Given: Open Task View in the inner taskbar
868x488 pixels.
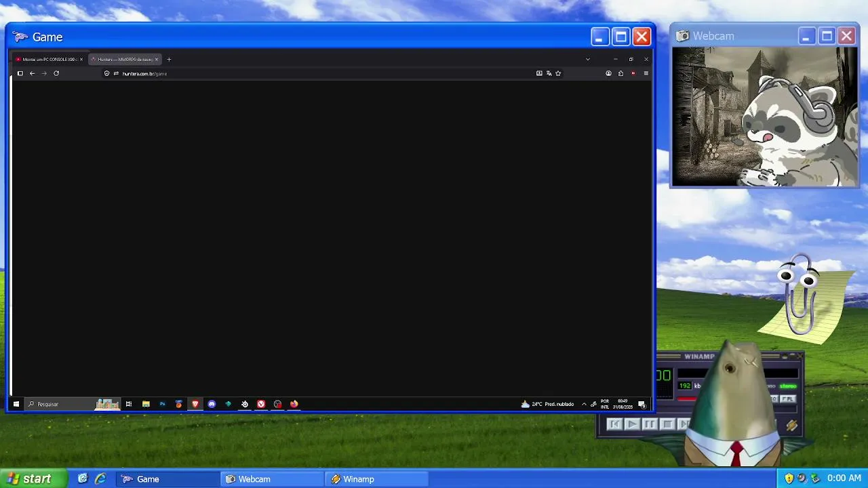Looking at the screenshot, I should coord(128,404).
